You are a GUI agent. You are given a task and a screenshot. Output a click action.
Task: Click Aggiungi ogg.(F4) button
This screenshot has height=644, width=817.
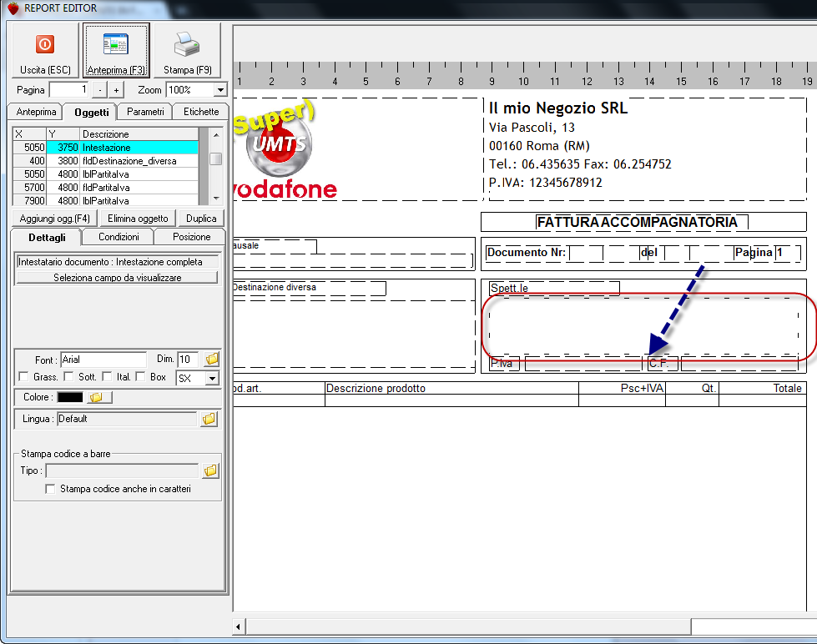tap(55, 219)
